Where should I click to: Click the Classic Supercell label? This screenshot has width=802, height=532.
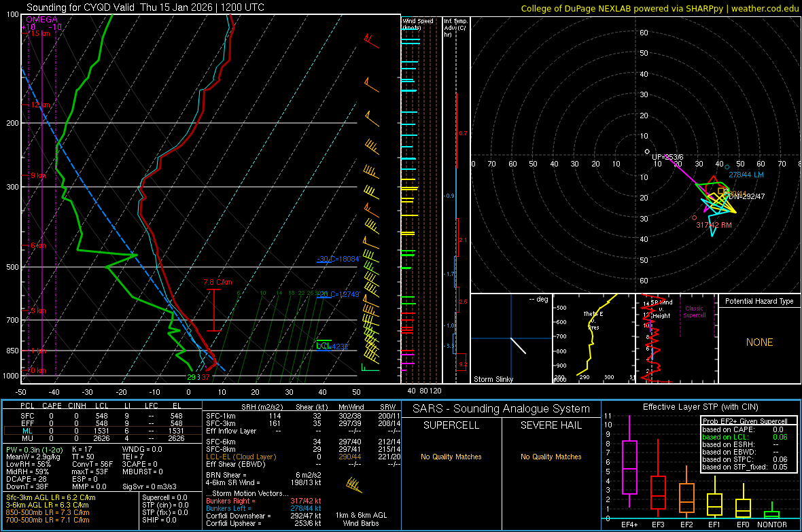coord(694,312)
